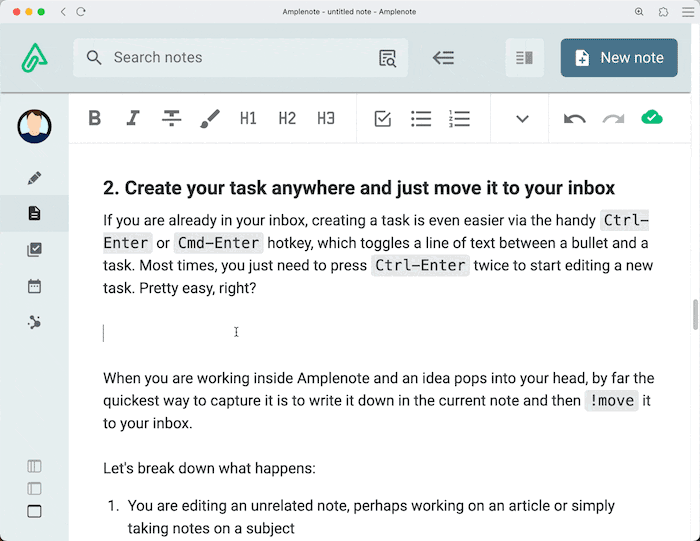Focus the Search notes field
This screenshot has width=700, height=541.
[240, 58]
